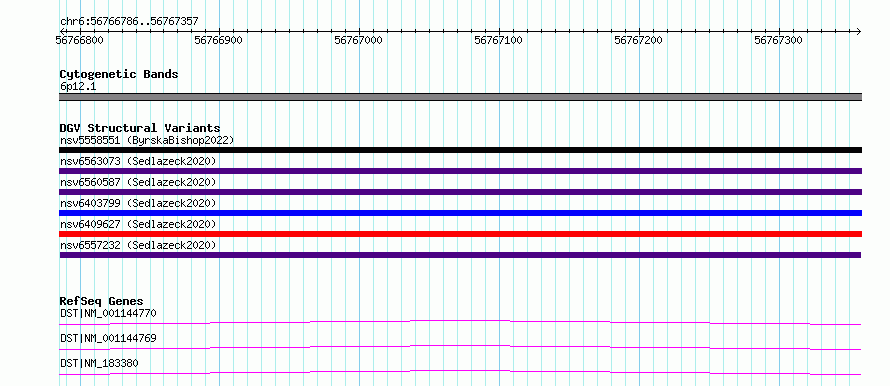
Task: Click the DST|NM_183380 gene label
Action: pyautogui.click(x=99, y=363)
